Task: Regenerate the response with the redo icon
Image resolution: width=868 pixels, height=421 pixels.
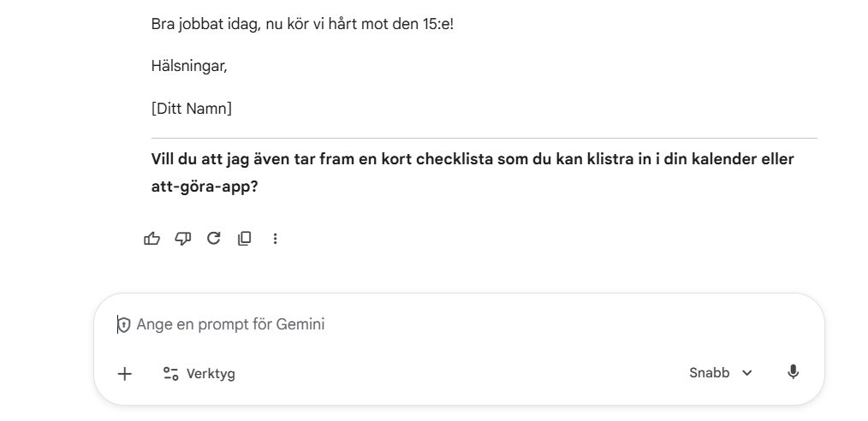Action: tap(212, 239)
